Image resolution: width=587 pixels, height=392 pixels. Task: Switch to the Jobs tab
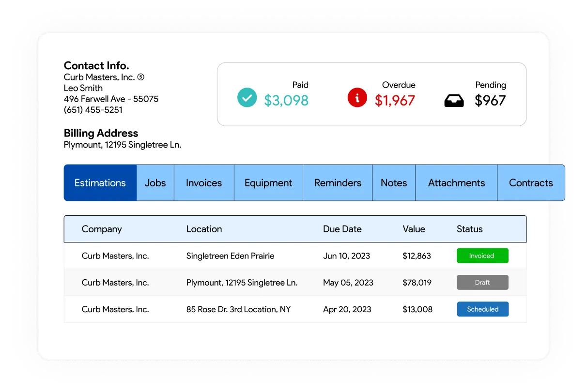click(x=154, y=183)
